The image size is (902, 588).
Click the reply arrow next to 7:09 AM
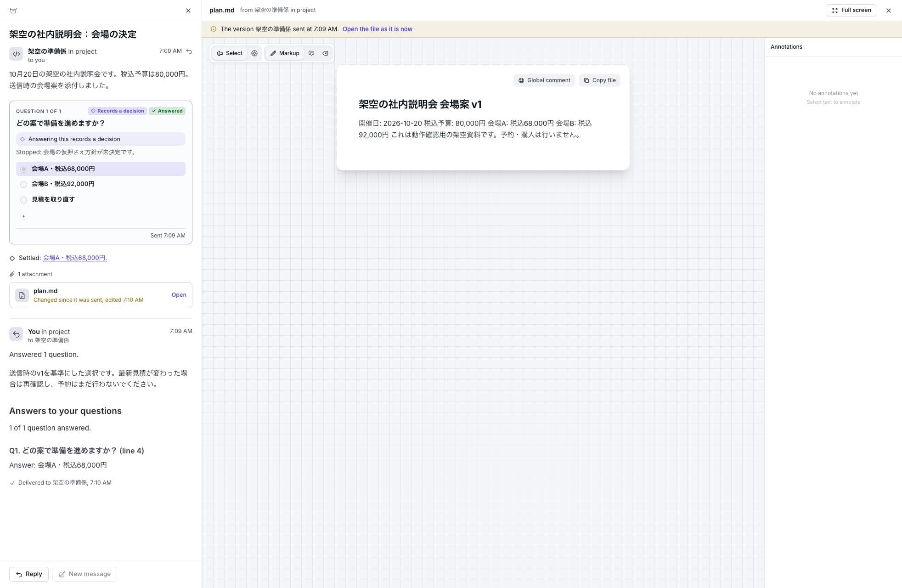[x=189, y=51]
